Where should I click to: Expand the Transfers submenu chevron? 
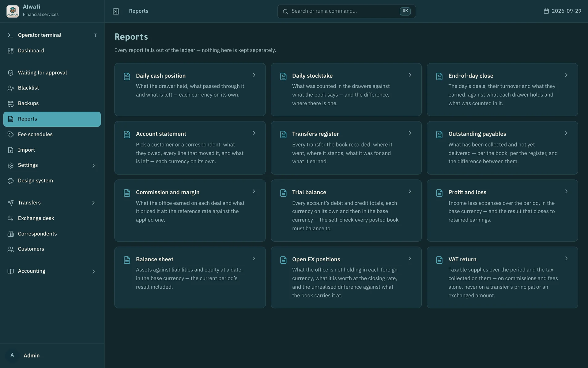coord(93,203)
